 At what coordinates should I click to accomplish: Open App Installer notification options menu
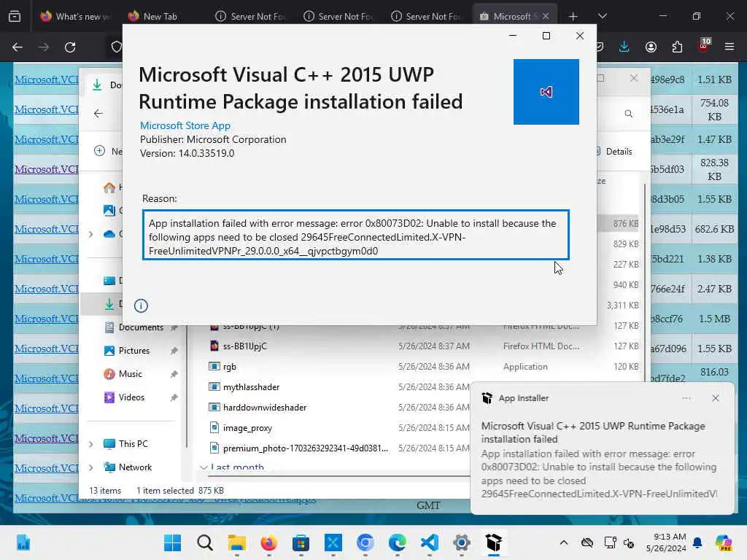coord(686,398)
